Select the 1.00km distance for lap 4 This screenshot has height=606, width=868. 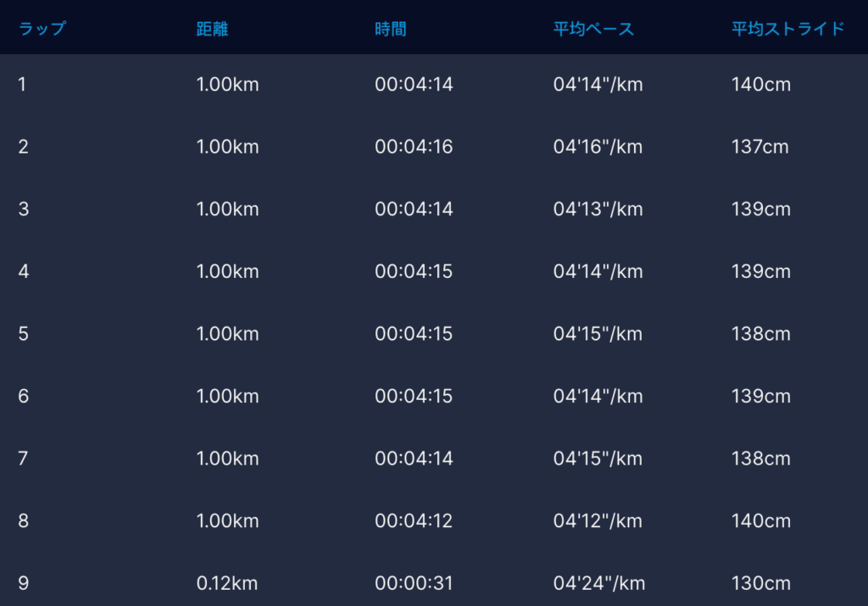[x=227, y=271]
